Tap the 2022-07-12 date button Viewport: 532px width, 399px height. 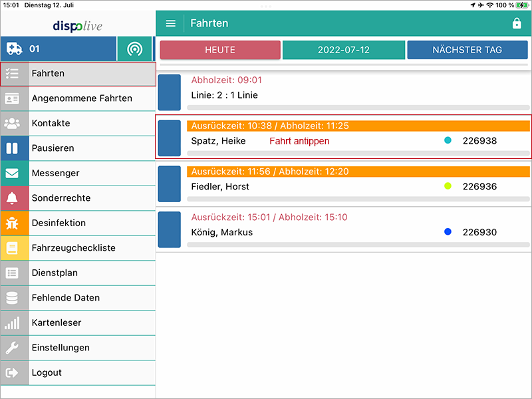pyautogui.click(x=344, y=50)
